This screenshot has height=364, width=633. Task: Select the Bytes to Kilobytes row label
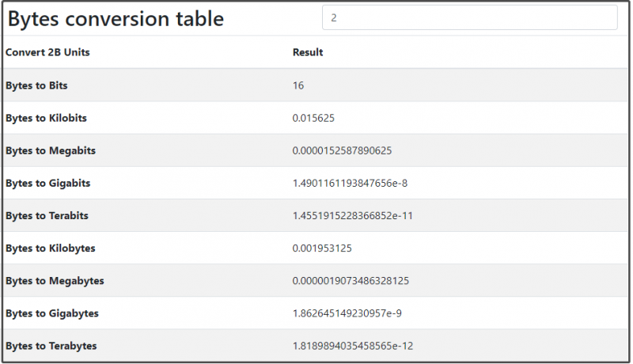pos(50,248)
